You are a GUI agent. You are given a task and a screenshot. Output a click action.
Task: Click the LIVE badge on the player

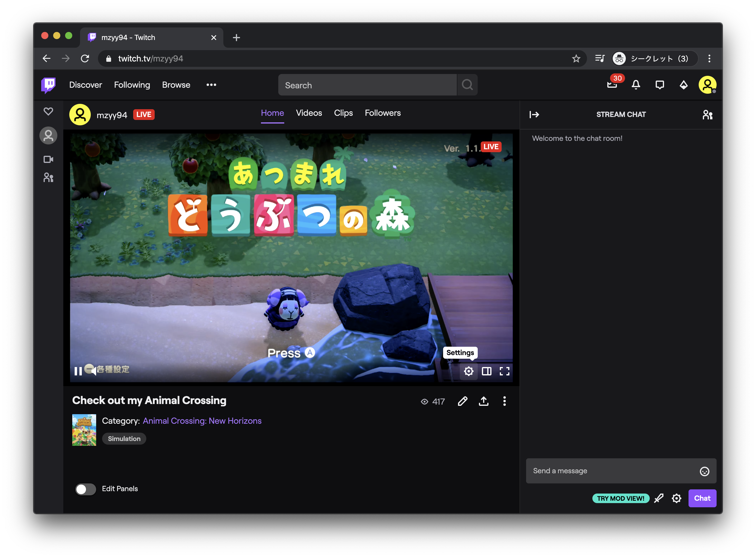(491, 147)
